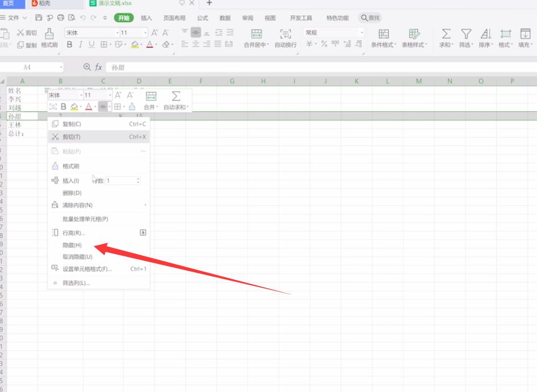Open mini toolbar font size dropdown
The width and height of the screenshot is (537, 392).
point(110,95)
